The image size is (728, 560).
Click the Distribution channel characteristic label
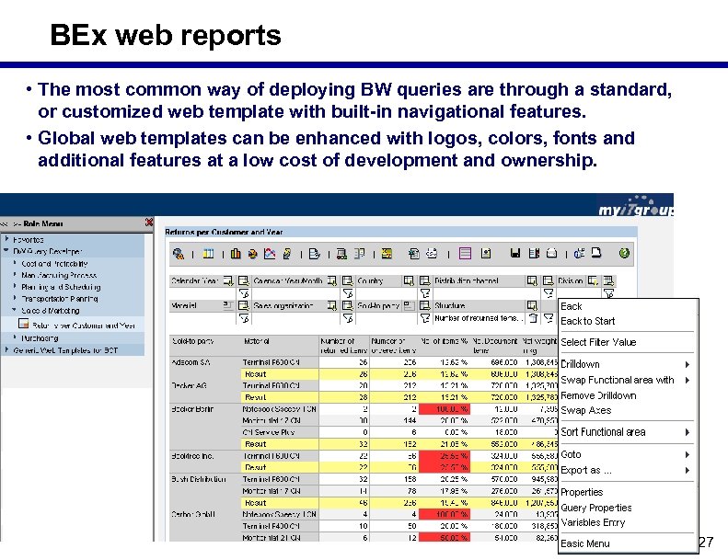(466, 280)
